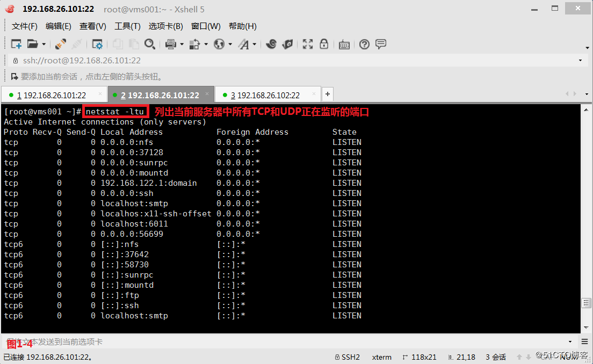Close tab 3 192.168.26.102:22
593x364 pixels.
tap(314, 94)
